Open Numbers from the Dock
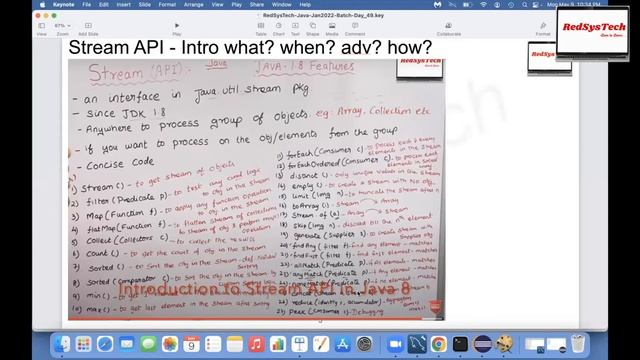This screenshot has height=360, width=640. pos(278,344)
